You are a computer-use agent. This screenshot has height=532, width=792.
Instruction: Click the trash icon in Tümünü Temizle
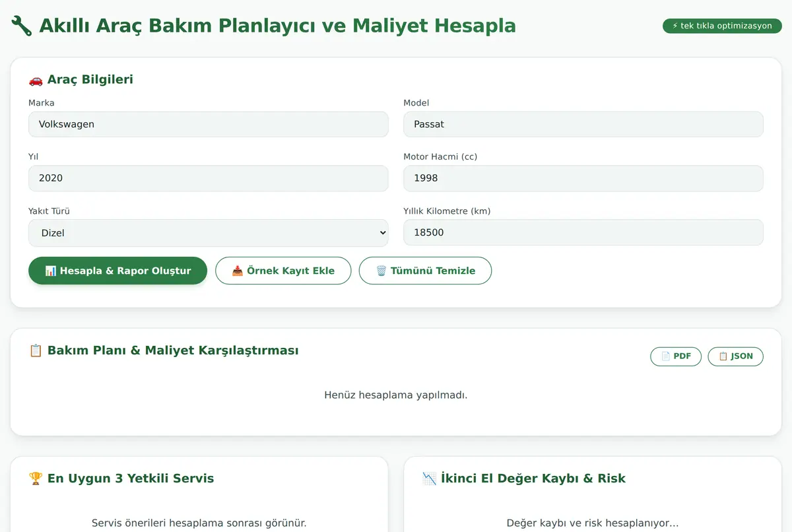381,271
